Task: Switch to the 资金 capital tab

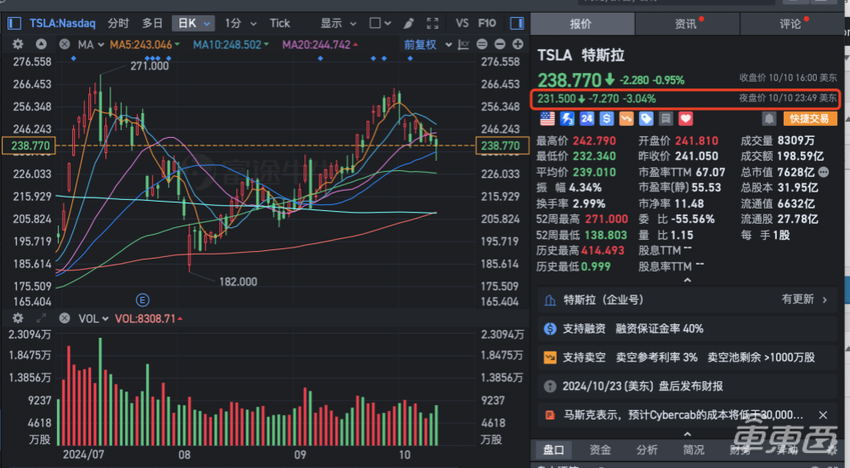Action: (x=600, y=450)
